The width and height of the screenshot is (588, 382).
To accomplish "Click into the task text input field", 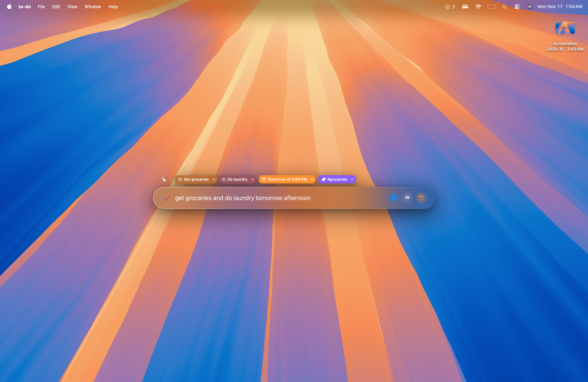I will pyautogui.click(x=272, y=198).
